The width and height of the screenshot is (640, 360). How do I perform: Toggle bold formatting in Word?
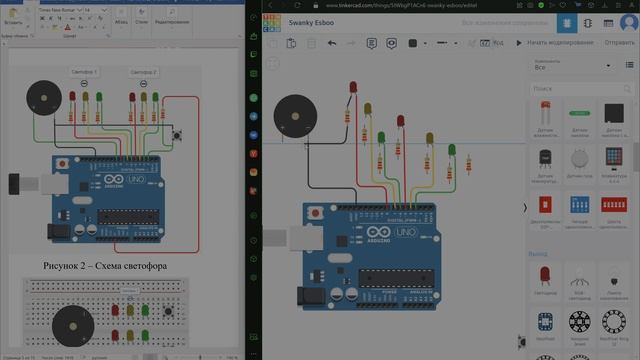point(42,19)
